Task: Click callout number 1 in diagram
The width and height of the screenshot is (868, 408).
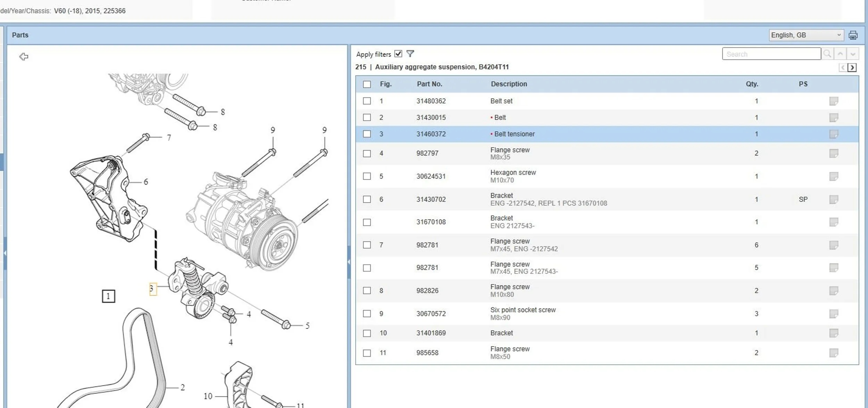Action: coord(108,296)
